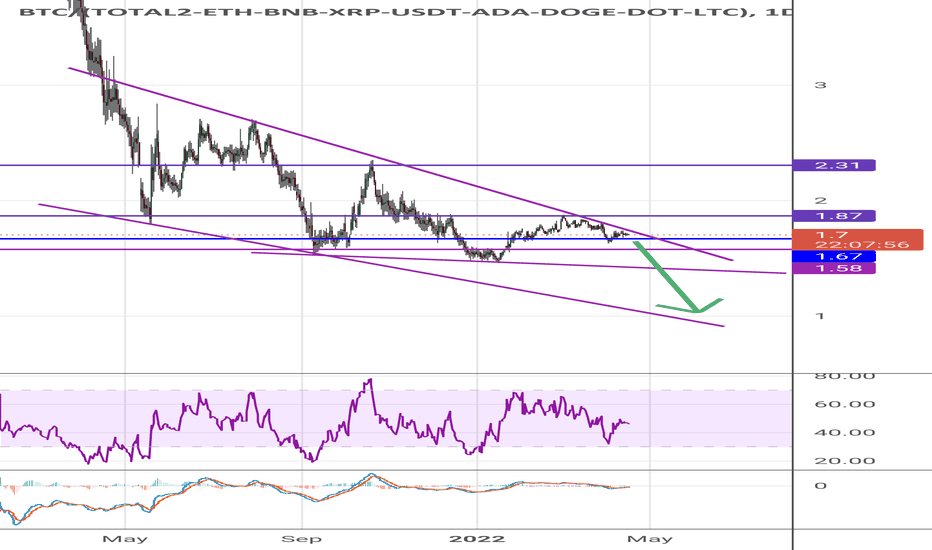The height and width of the screenshot is (550, 932).
Task: Click the 1.87 price level label
Action: click(x=834, y=216)
